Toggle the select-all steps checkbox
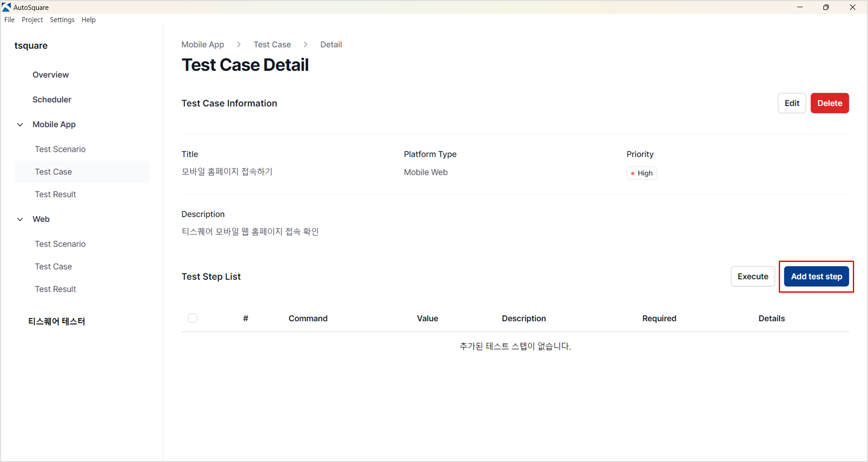This screenshot has height=462, width=868. [x=193, y=318]
